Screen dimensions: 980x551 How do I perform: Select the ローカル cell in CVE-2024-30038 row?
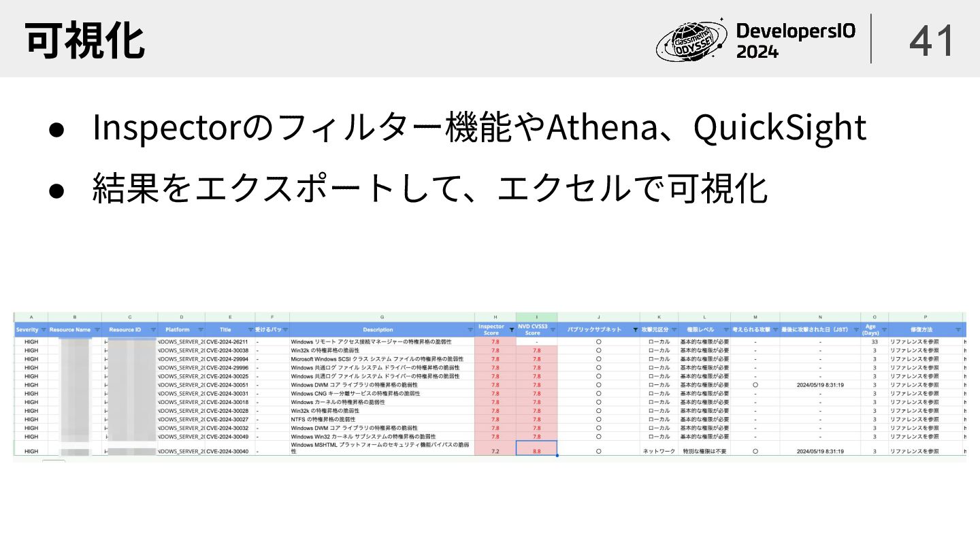659,350
